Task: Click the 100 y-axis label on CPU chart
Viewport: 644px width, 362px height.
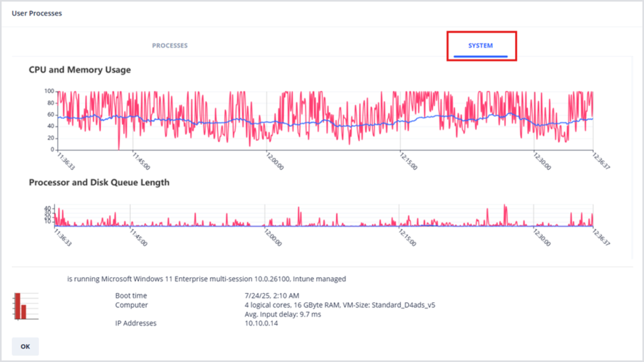Action: [x=50, y=91]
